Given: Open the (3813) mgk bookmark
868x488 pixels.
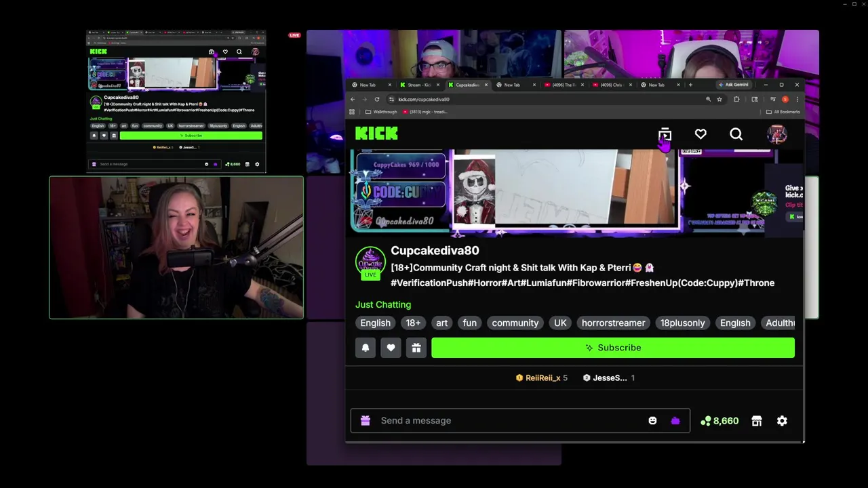Looking at the screenshot, I should coord(425,112).
